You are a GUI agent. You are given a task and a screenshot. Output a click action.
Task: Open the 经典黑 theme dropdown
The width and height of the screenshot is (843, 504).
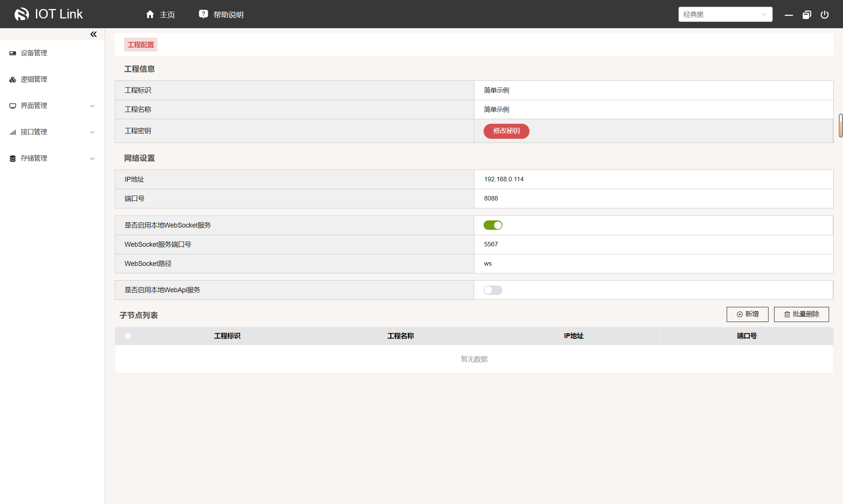tap(725, 14)
